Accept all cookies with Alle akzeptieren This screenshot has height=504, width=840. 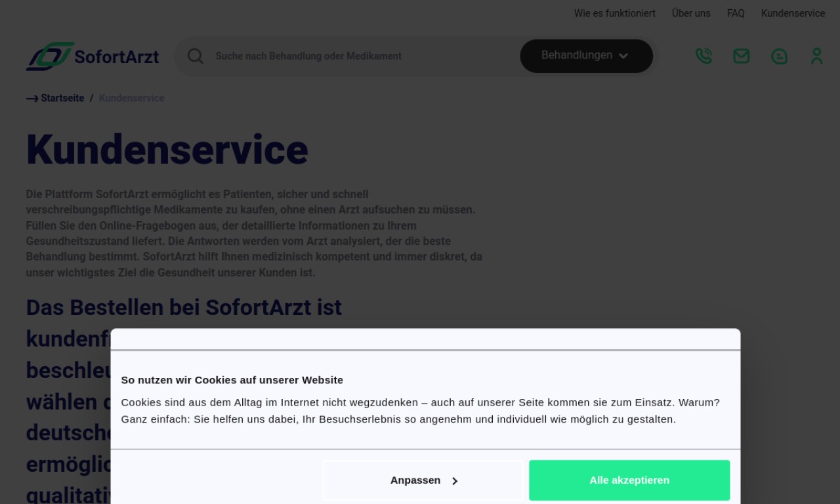(x=629, y=480)
